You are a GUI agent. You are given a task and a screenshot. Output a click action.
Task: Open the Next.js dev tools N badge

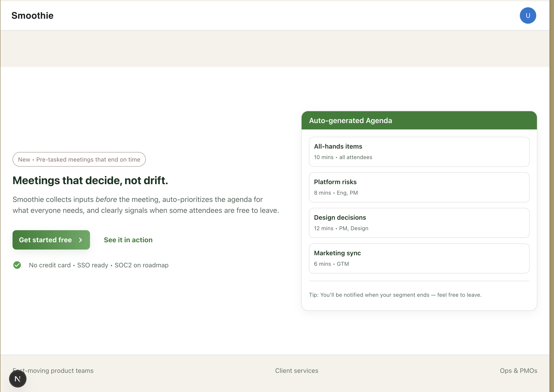[18, 379]
